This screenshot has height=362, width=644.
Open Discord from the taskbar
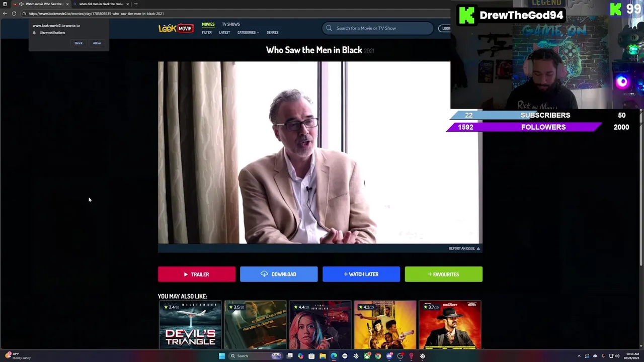coord(389,356)
